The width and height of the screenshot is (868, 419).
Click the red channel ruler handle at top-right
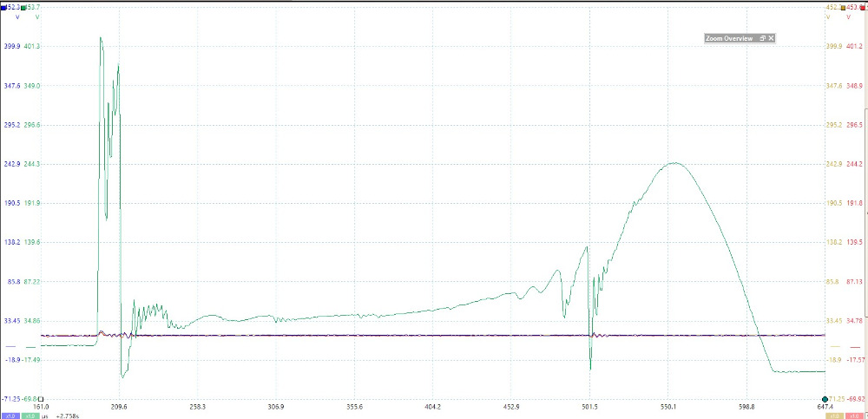pyautogui.click(x=862, y=7)
